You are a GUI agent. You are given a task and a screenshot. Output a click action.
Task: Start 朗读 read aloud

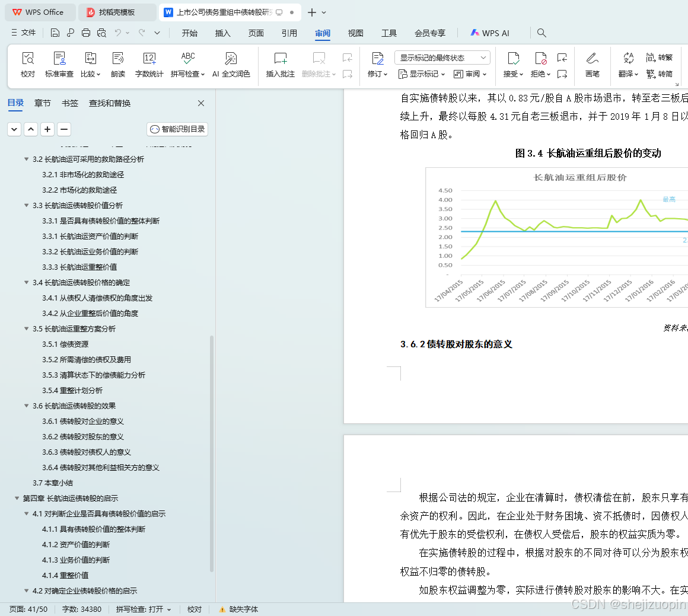coord(118,65)
